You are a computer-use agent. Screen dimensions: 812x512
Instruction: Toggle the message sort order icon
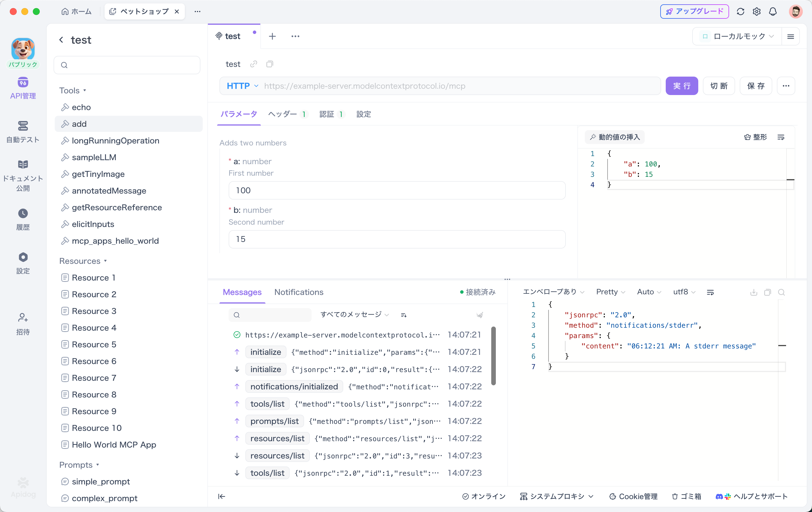coord(404,315)
